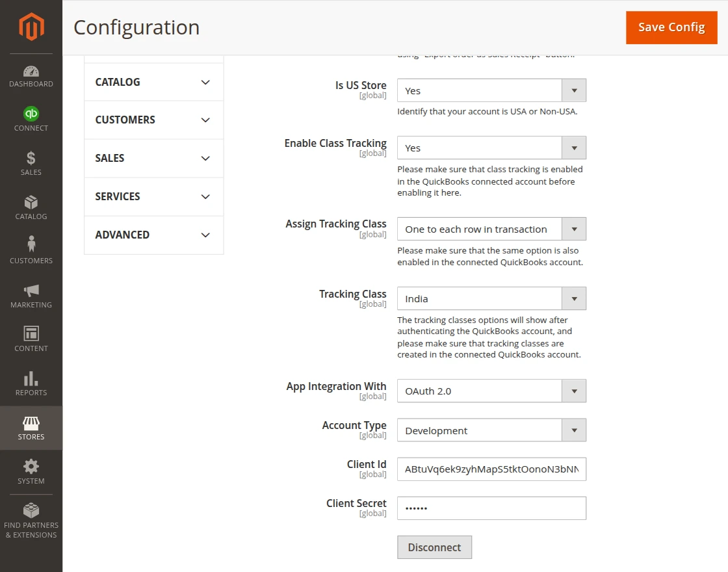Click the Reports bar-chart icon

tap(31, 383)
